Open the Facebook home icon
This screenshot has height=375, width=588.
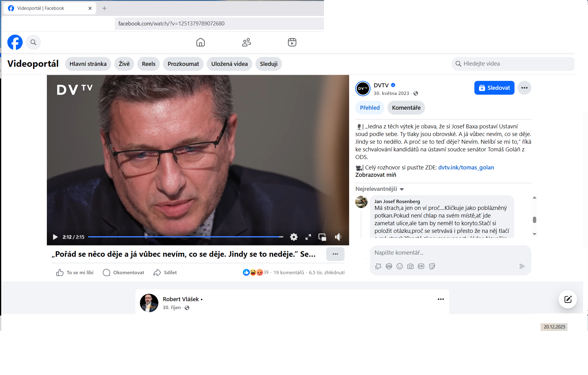201,42
